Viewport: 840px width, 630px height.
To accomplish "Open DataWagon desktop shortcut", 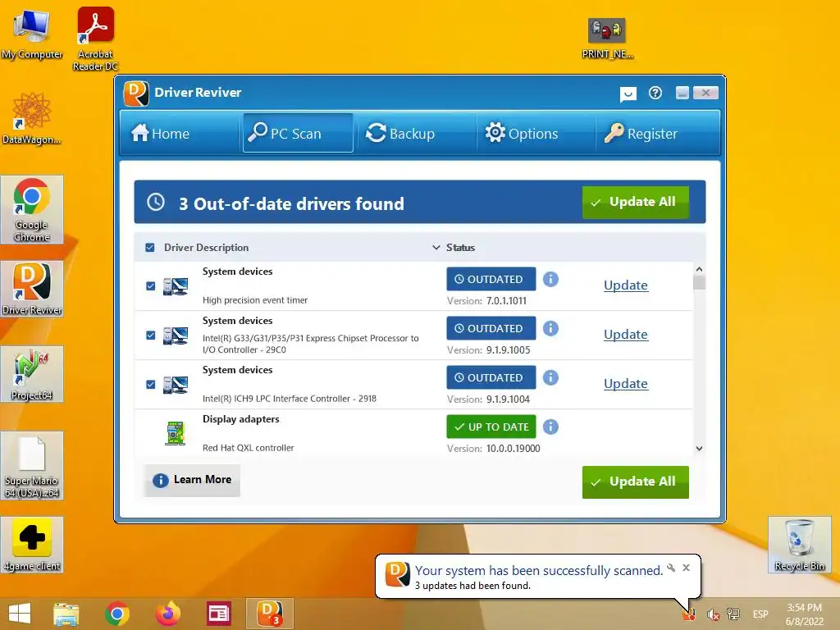I will click(x=32, y=118).
